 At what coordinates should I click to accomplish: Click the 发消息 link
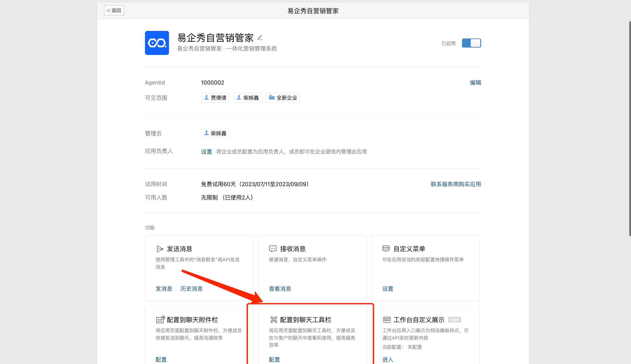point(164,289)
